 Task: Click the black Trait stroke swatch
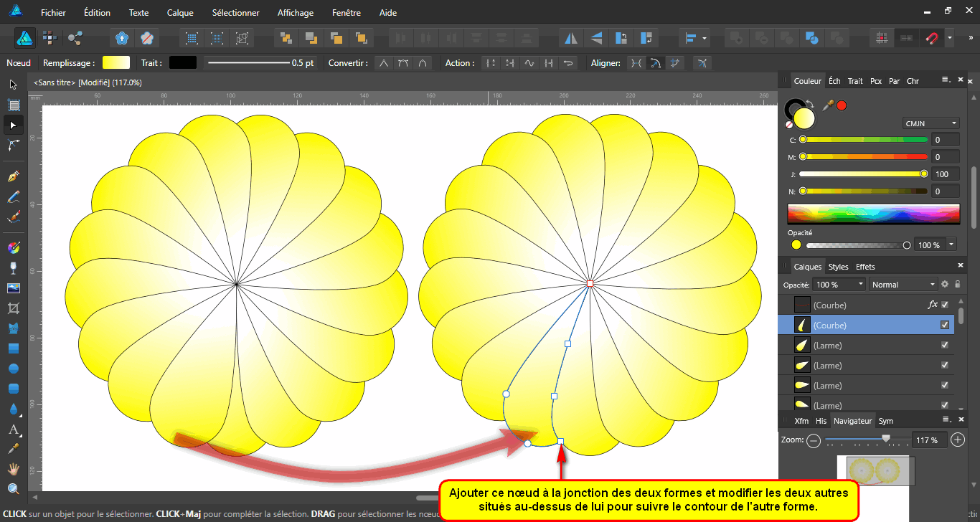tap(182, 63)
